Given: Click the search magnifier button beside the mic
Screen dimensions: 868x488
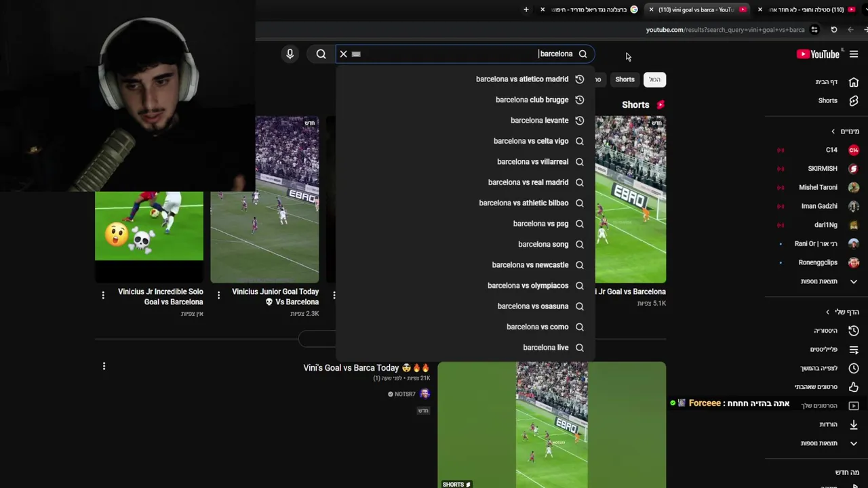Looking at the screenshot, I should tap(321, 54).
